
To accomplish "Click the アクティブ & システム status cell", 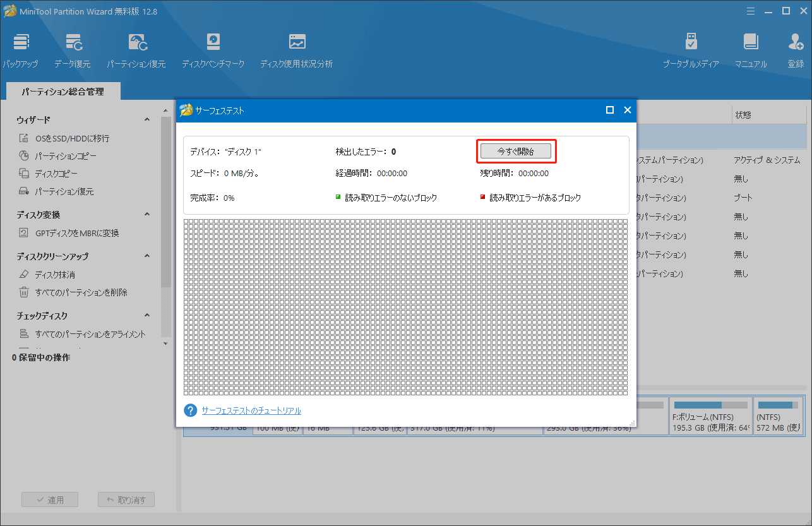I will [x=767, y=160].
